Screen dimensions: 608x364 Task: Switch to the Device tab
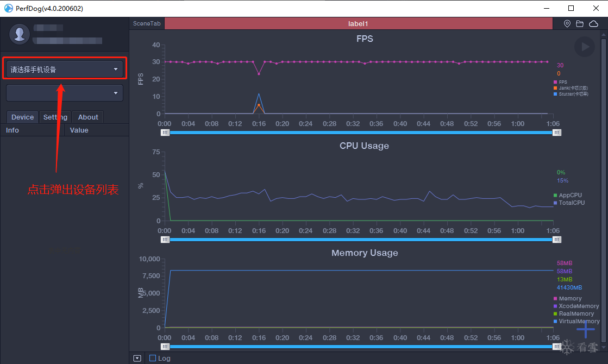point(22,117)
